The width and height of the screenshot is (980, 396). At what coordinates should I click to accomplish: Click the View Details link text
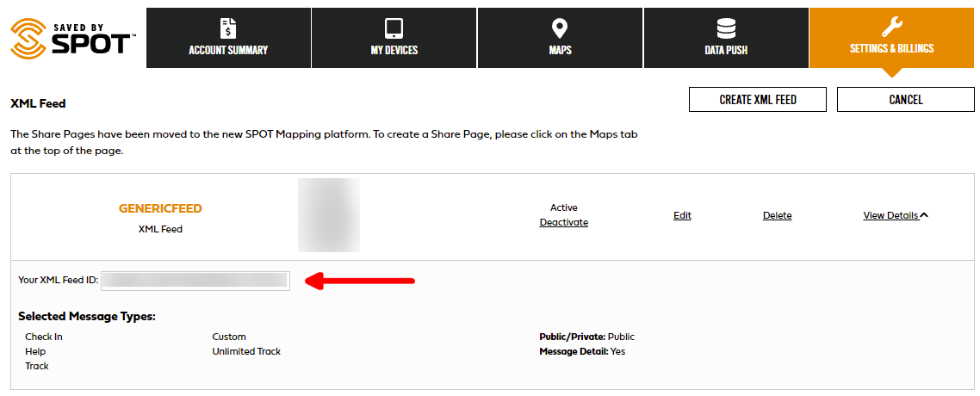click(x=890, y=215)
